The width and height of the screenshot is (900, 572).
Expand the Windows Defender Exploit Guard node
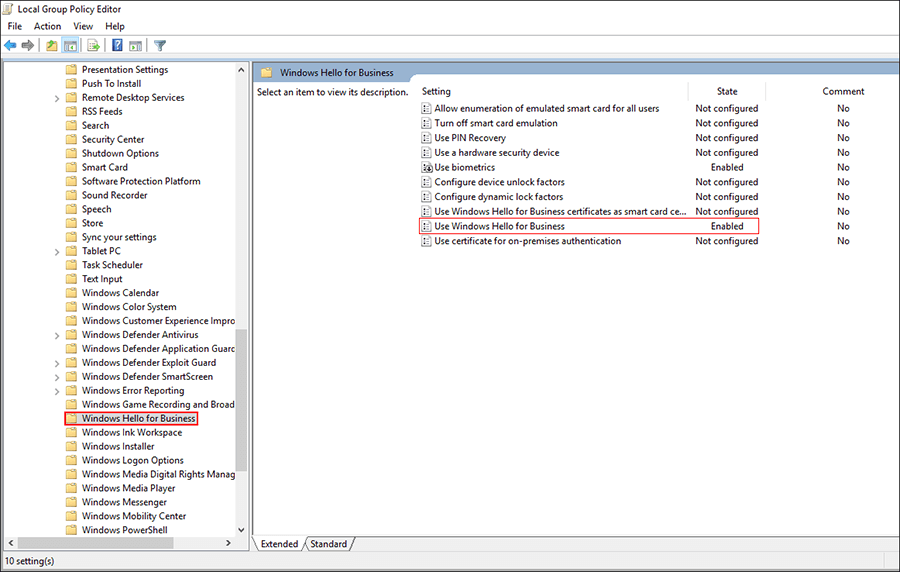(x=57, y=363)
